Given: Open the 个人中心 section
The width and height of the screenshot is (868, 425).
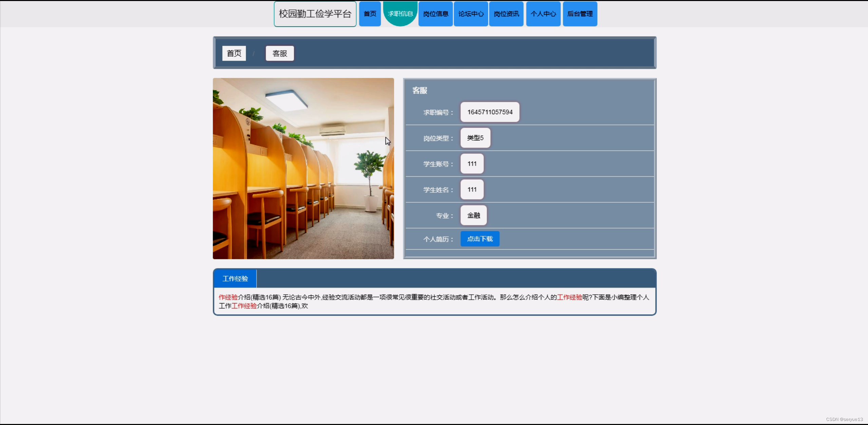Looking at the screenshot, I should click(543, 14).
